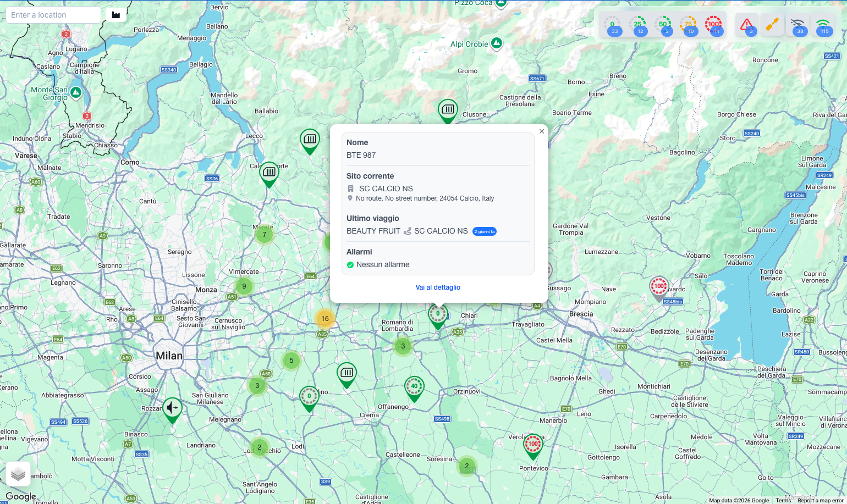Click the 0% marker near Chiari

coord(438,316)
